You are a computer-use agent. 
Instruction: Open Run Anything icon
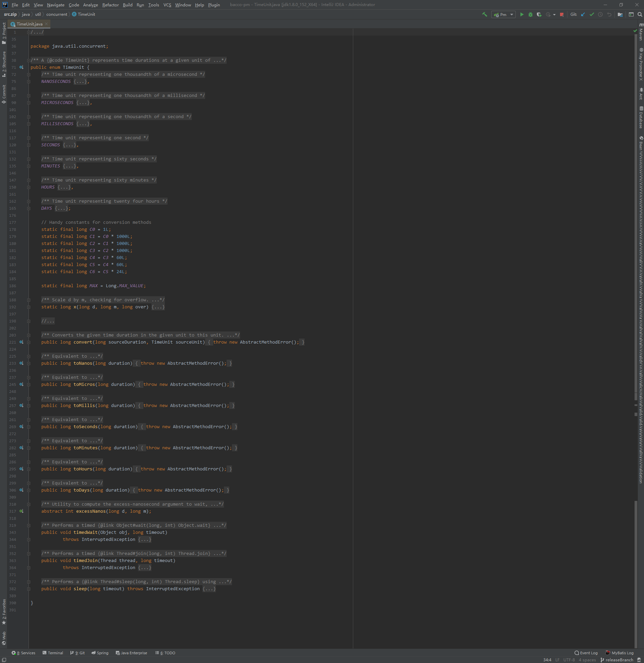point(631,14)
